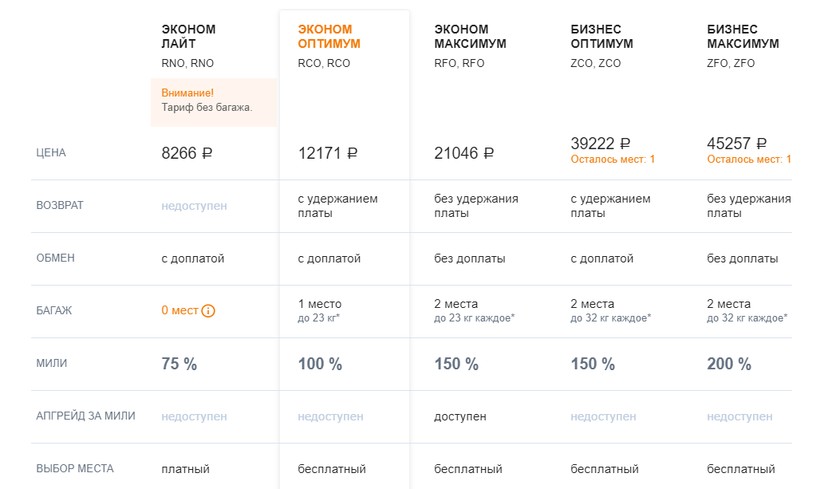Click the Апгрейд за мили row label
820x489 pixels.
click(x=85, y=416)
